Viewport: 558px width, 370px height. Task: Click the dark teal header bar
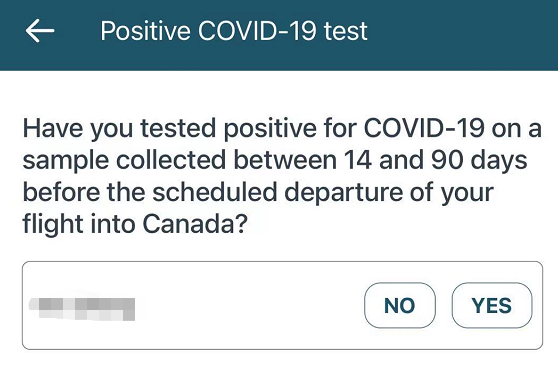click(279, 35)
